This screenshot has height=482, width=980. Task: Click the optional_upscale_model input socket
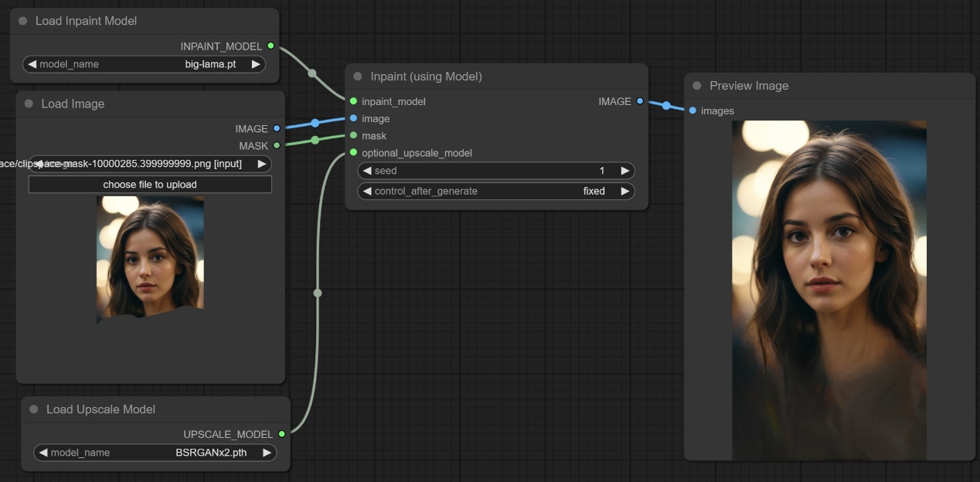[353, 153]
